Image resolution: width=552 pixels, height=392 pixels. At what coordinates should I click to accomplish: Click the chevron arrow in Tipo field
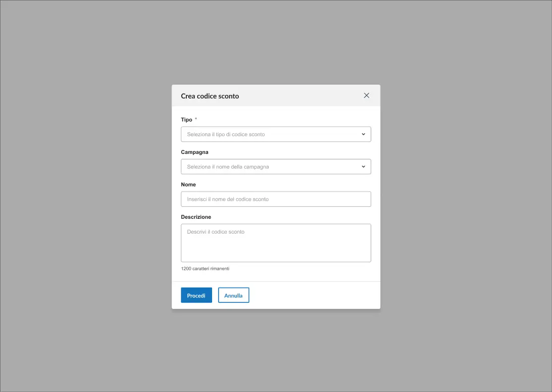(363, 134)
